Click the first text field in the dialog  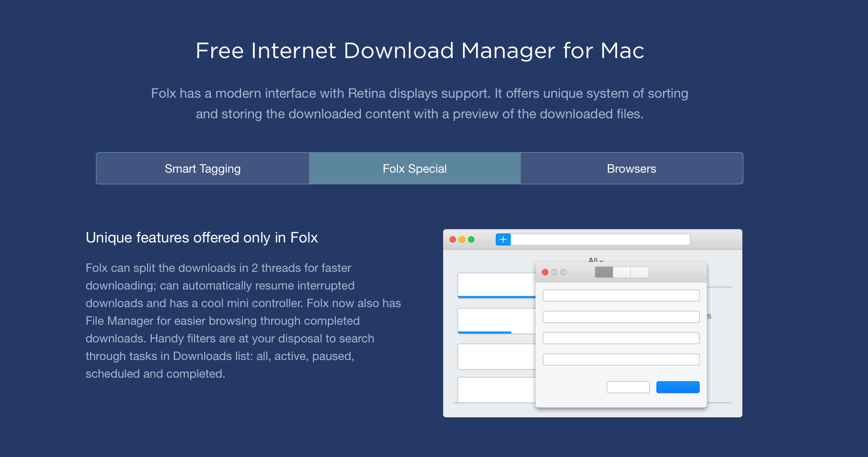click(x=621, y=296)
